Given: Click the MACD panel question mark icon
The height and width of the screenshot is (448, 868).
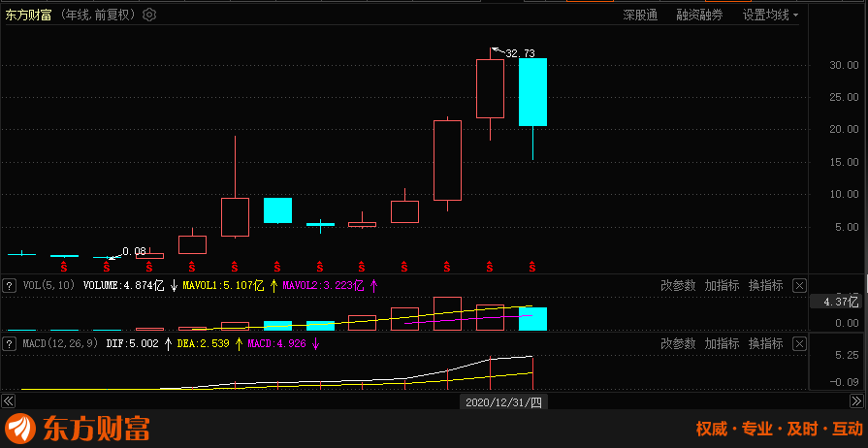Looking at the screenshot, I should coord(9,344).
